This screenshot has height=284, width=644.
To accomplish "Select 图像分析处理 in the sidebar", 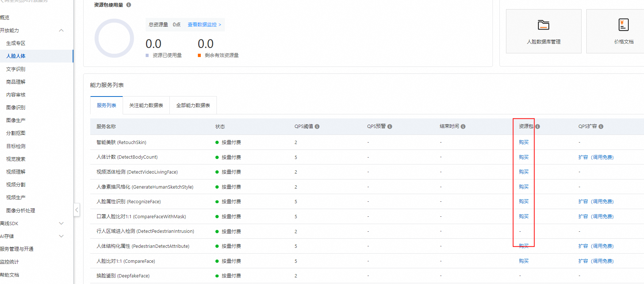I will coord(20,211).
